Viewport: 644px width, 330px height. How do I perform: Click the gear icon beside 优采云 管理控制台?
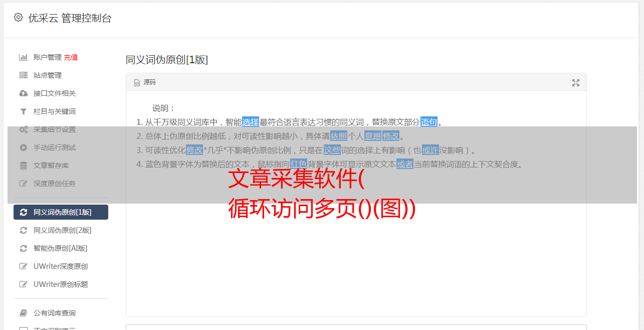click(x=18, y=18)
